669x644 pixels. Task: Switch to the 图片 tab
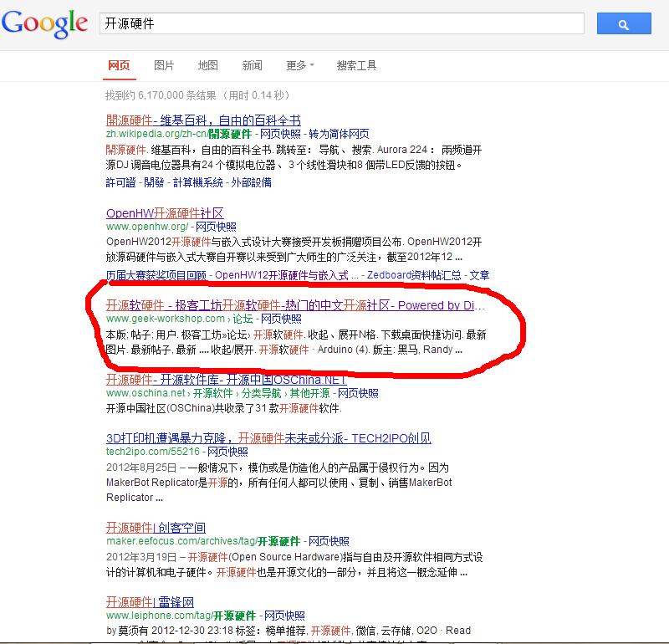coord(162,64)
